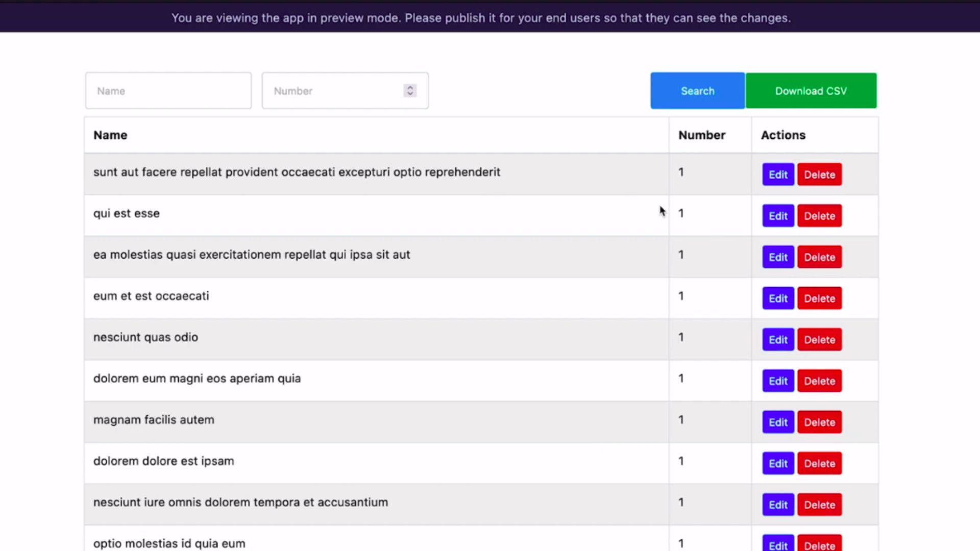Delete the 'nesciunt iure omnis dolorem' row

820,505
